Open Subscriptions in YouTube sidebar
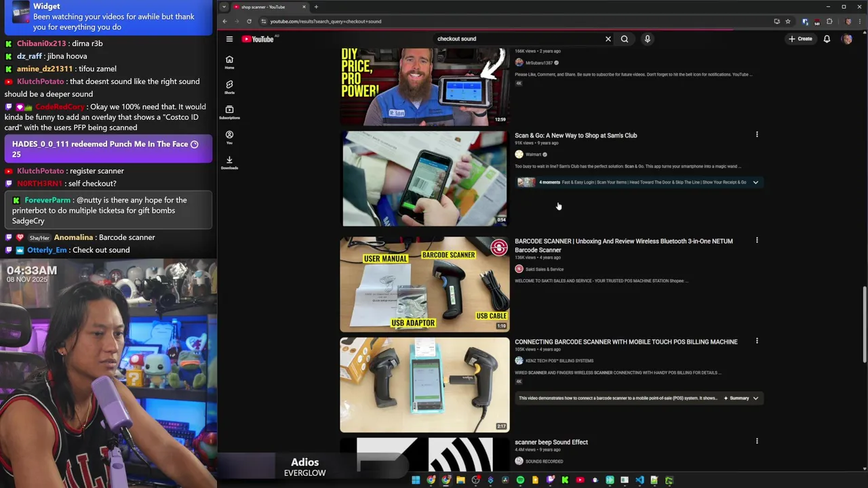868x488 pixels. [x=229, y=113]
